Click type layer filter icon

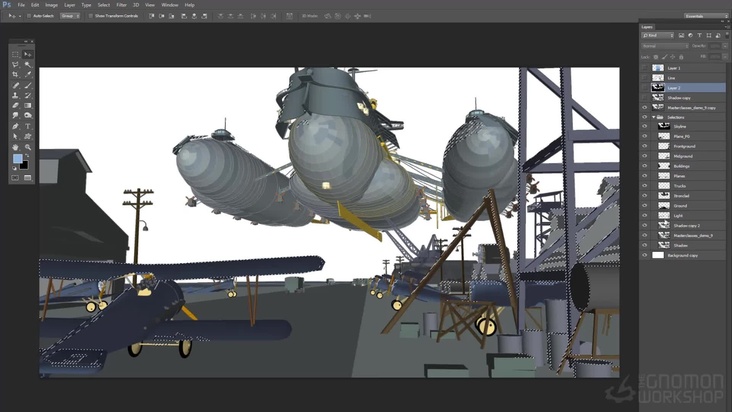click(x=699, y=35)
